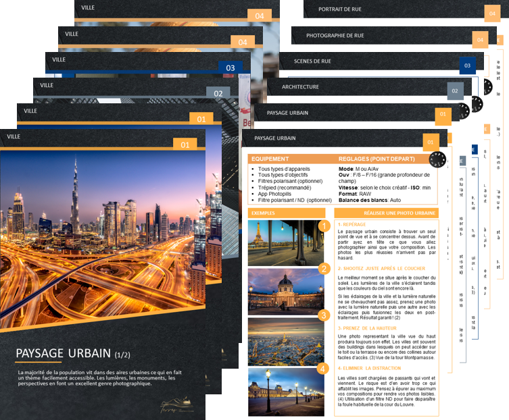Viewport: 509px width, 420px height.
Task: Click the grey 02 badge on the ARCHITECTURE page
Action: pyautogui.click(x=455, y=91)
